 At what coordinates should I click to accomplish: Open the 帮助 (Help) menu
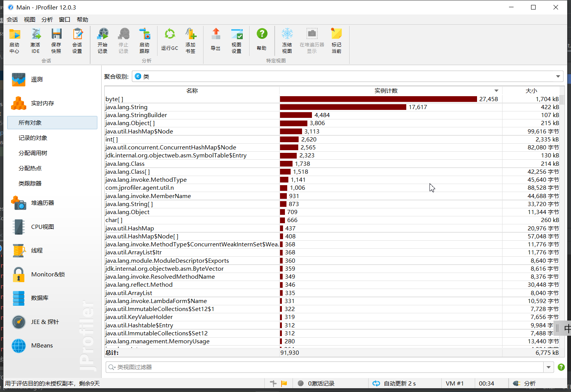tap(83, 20)
